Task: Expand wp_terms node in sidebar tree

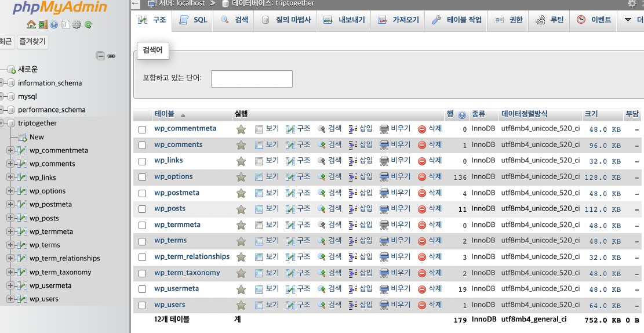Action: (10, 245)
